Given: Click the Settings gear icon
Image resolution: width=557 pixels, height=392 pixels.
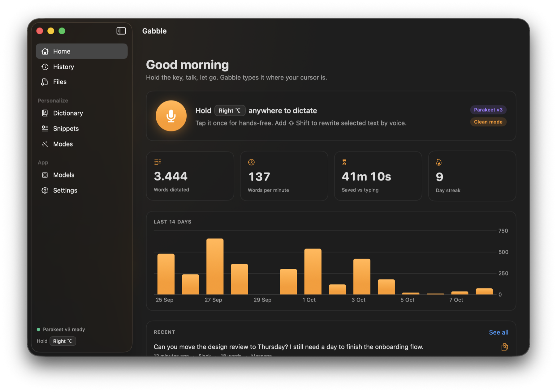Looking at the screenshot, I should point(45,190).
